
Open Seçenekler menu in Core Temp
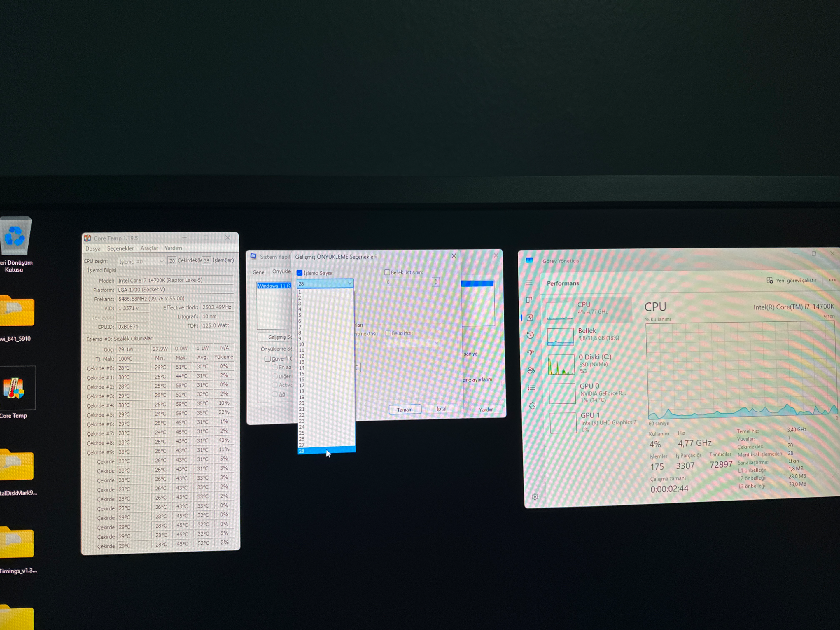(120, 248)
